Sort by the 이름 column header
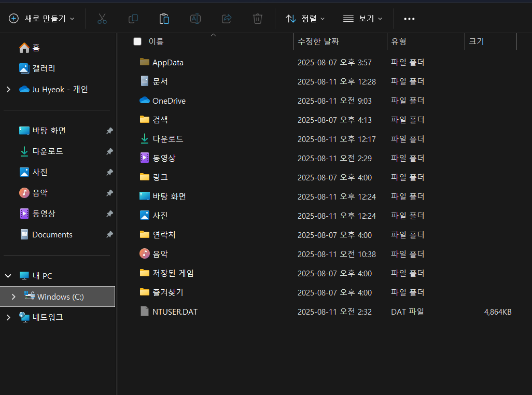The width and height of the screenshot is (532, 395). tap(156, 41)
